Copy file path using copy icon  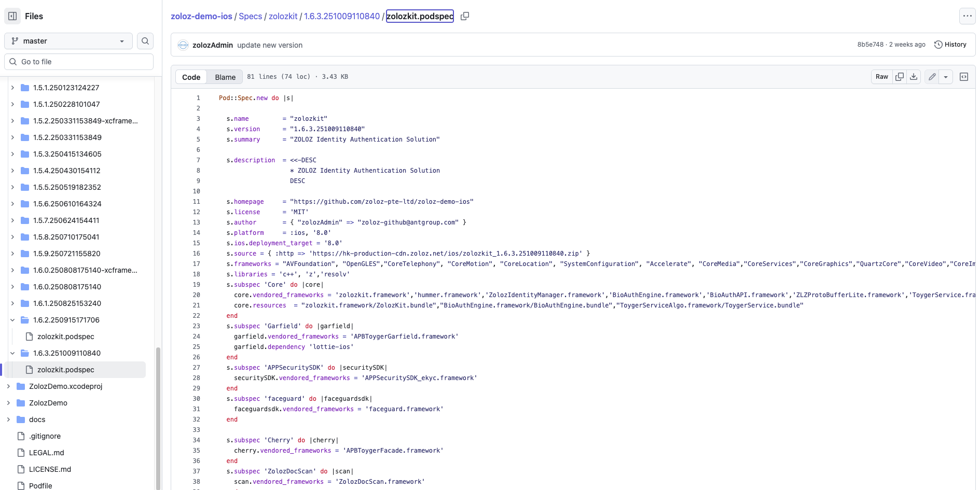click(465, 16)
